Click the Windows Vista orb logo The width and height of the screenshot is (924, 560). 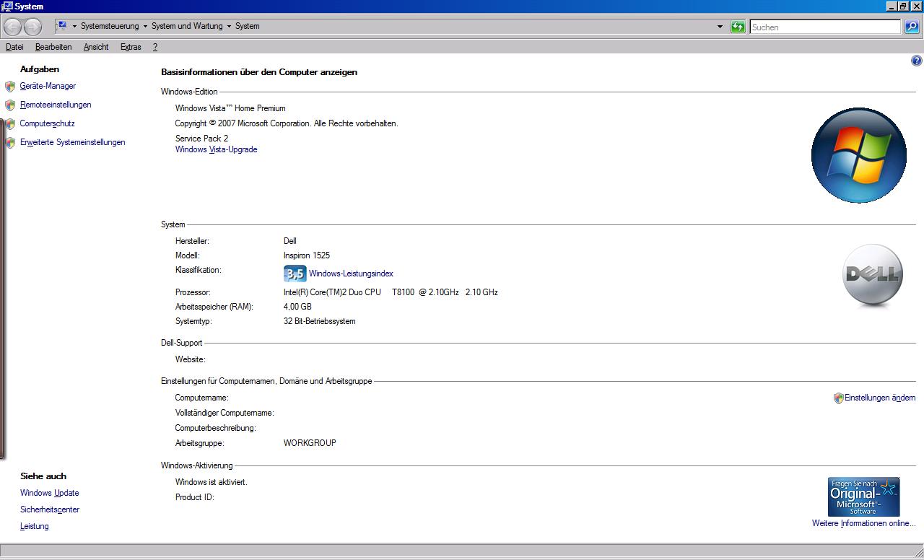pos(858,156)
